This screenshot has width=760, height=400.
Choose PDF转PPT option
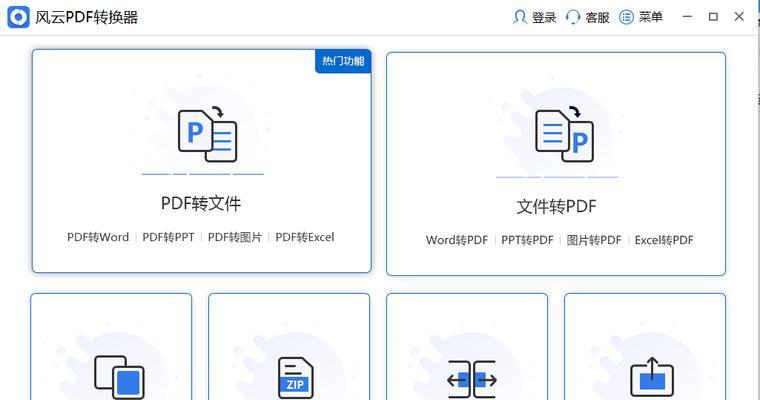168,237
